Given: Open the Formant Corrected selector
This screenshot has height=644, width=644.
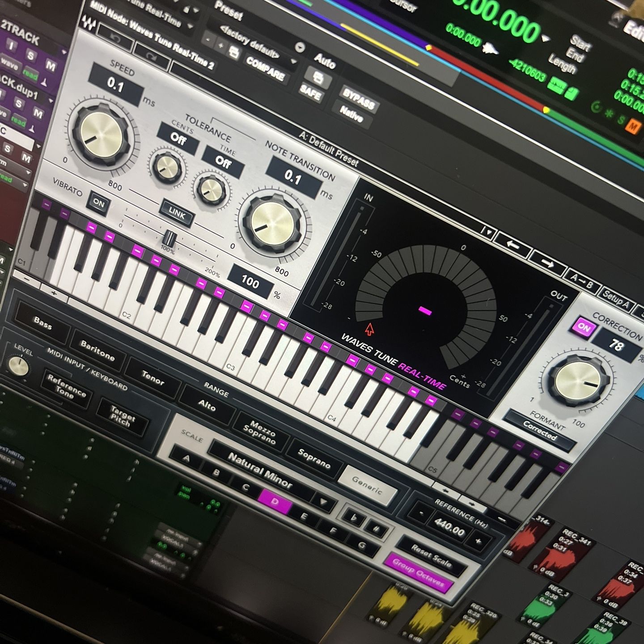Looking at the screenshot, I should pos(540,431).
